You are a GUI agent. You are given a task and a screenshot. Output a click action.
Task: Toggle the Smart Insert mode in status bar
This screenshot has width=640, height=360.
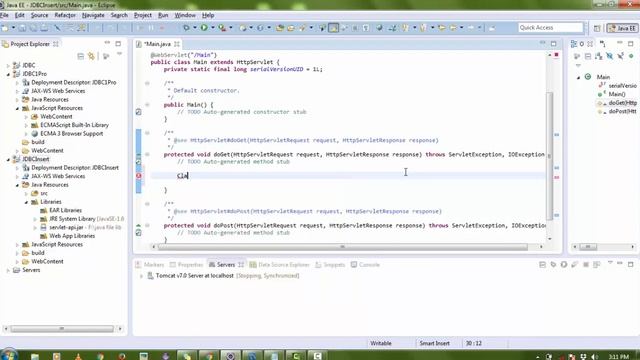click(x=434, y=343)
